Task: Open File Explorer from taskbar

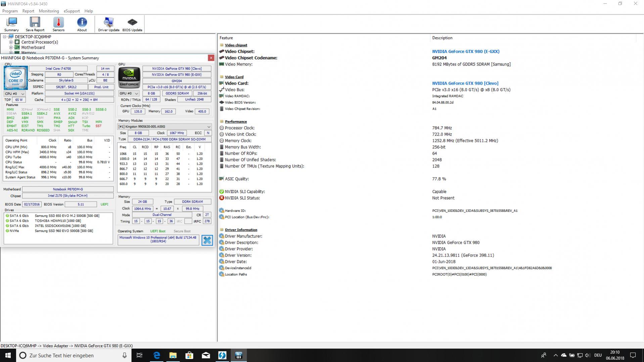Action: click(x=173, y=355)
